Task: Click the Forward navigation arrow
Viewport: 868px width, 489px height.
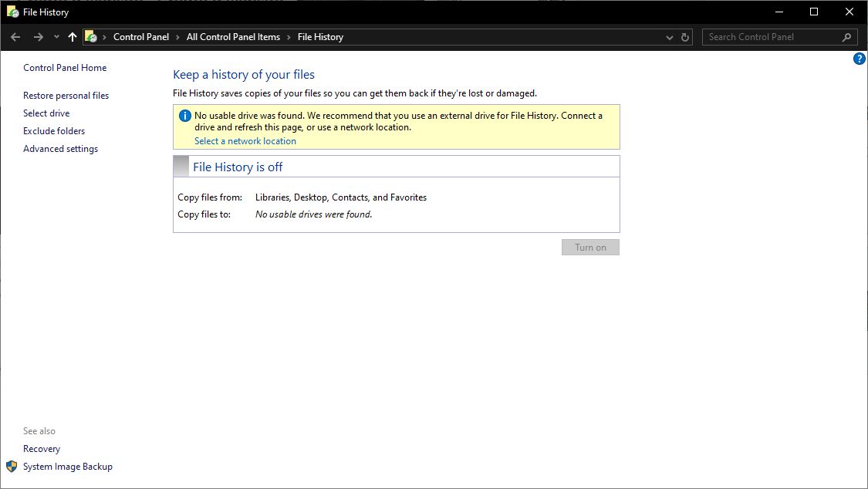Action: (38, 37)
